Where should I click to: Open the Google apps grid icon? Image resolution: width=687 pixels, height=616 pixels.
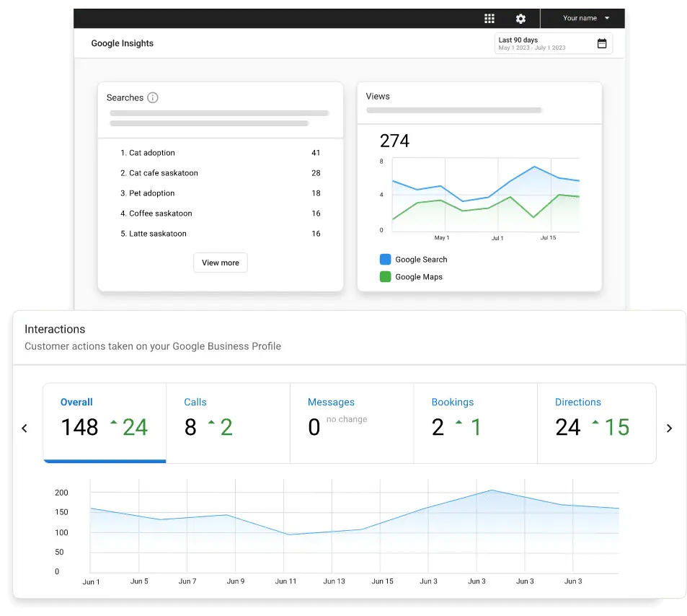pyautogui.click(x=489, y=18)
